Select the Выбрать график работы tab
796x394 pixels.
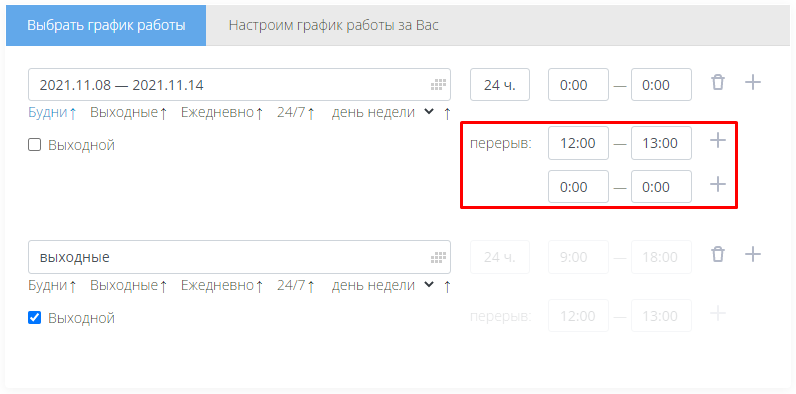pos(106,25)
